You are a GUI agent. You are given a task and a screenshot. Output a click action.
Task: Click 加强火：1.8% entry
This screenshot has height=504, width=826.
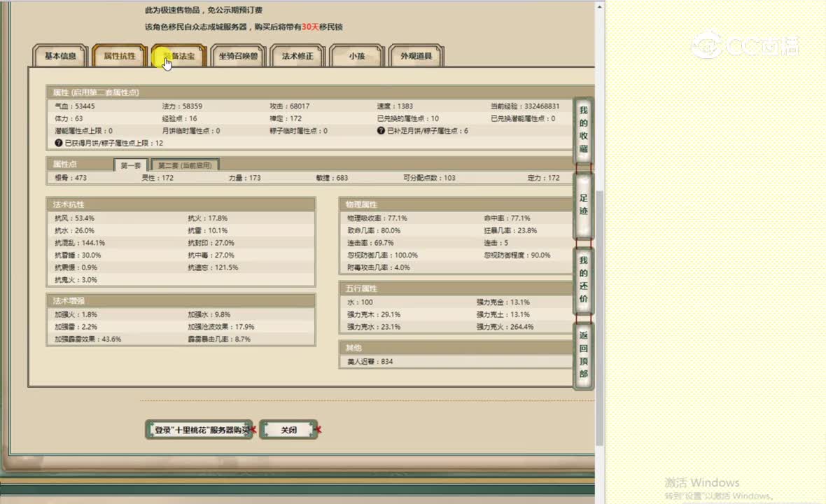[x=76, y=314]
